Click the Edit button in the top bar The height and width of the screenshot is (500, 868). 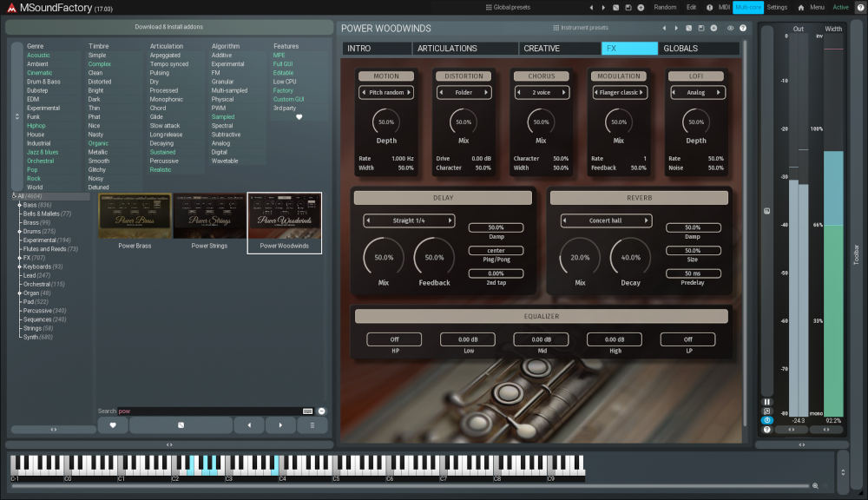coord(693,7)
